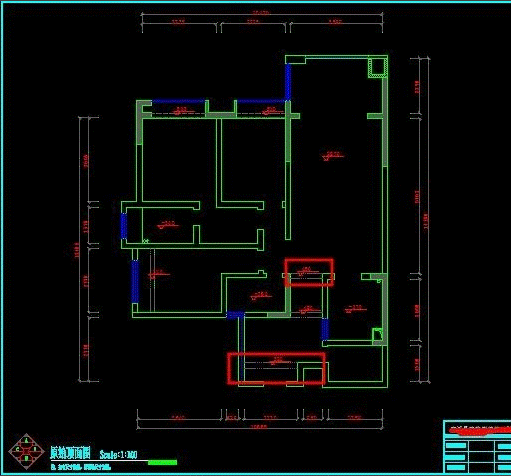Click the Scale 1:100 label

[118, 454]
